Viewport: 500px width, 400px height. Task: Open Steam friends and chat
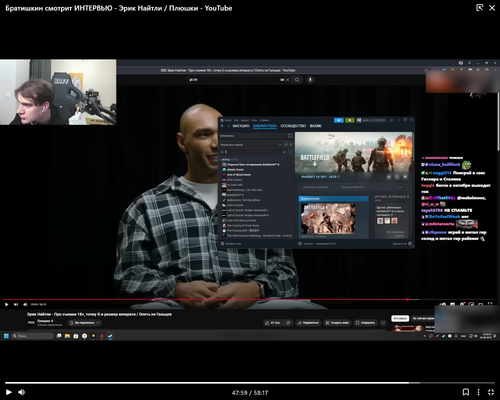(402, 244)
